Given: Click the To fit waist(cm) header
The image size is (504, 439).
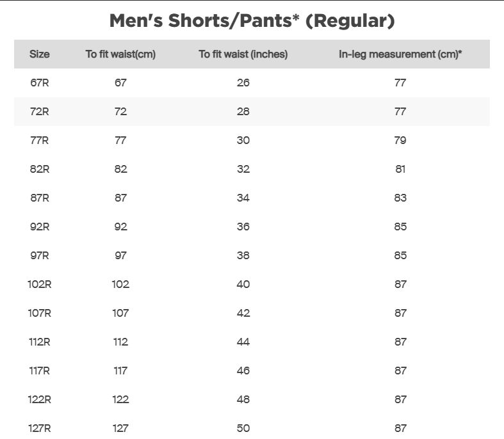Looking at the screenshot, I should coord(120,54).
